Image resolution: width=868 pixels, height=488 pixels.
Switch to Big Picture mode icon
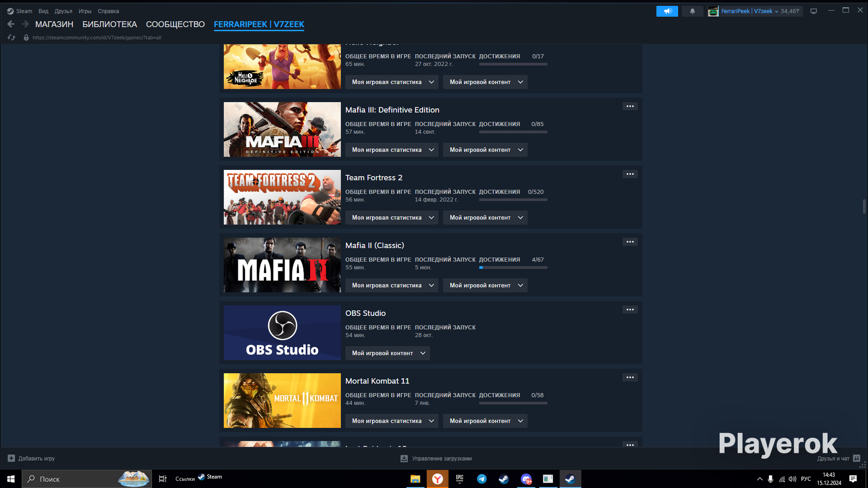click(x=814, y=11)
